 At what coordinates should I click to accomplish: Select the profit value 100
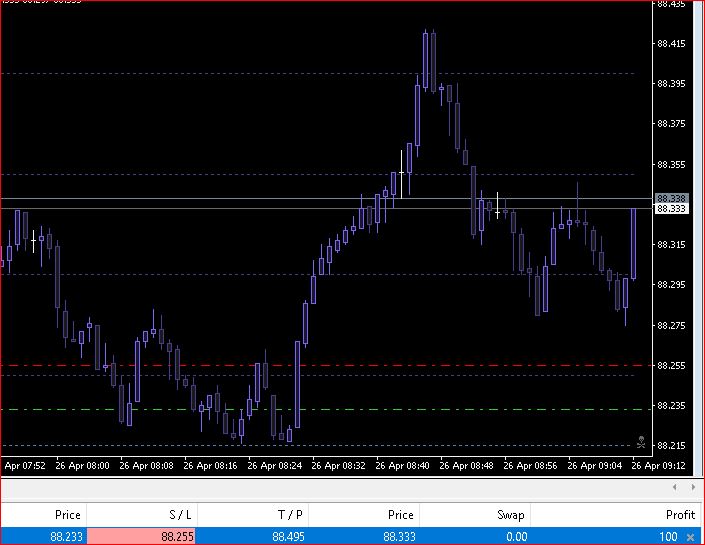point(669,537)
